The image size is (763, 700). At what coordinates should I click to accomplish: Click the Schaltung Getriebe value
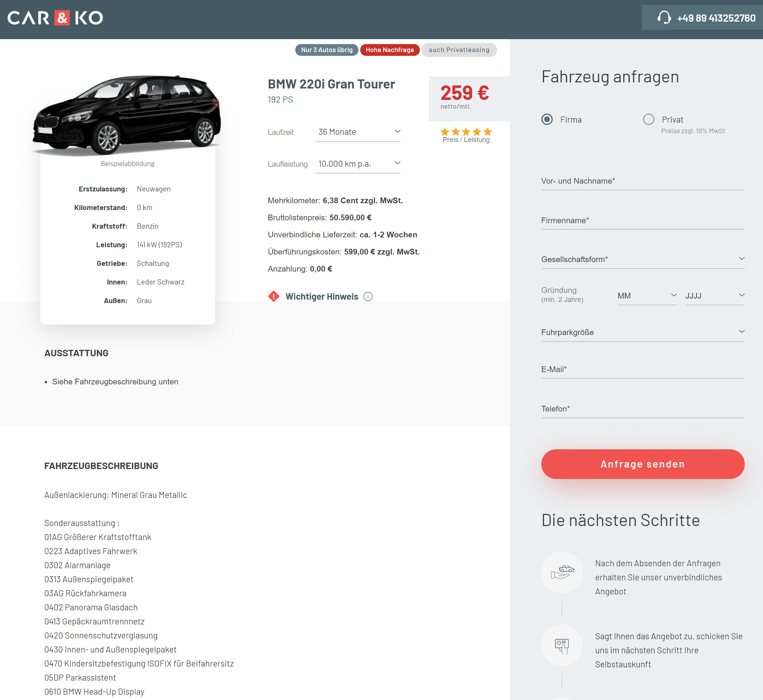[x=153, y=264]
